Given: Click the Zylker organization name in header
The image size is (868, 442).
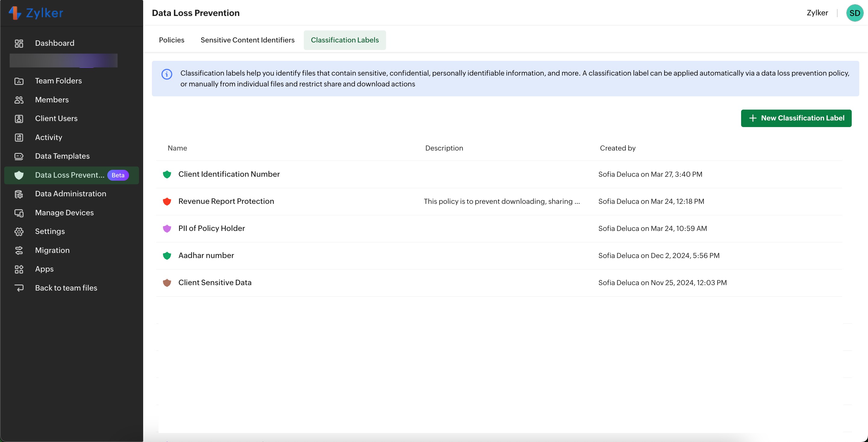Looking at the screenshot, I should point(817,13).
